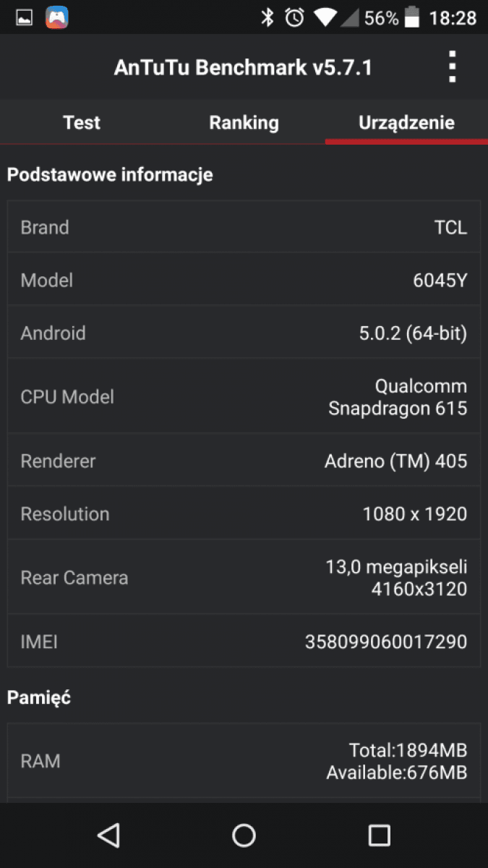The height and width of the screenshot is (868, 488).
Task: Switch to the Ranking tab
Action: (x=244, y=122)
